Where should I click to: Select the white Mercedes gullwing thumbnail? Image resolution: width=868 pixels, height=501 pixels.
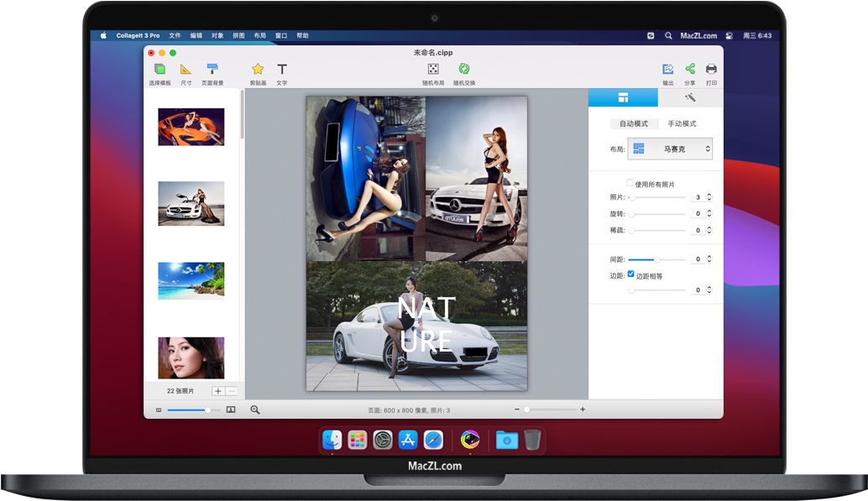[191, 204]
